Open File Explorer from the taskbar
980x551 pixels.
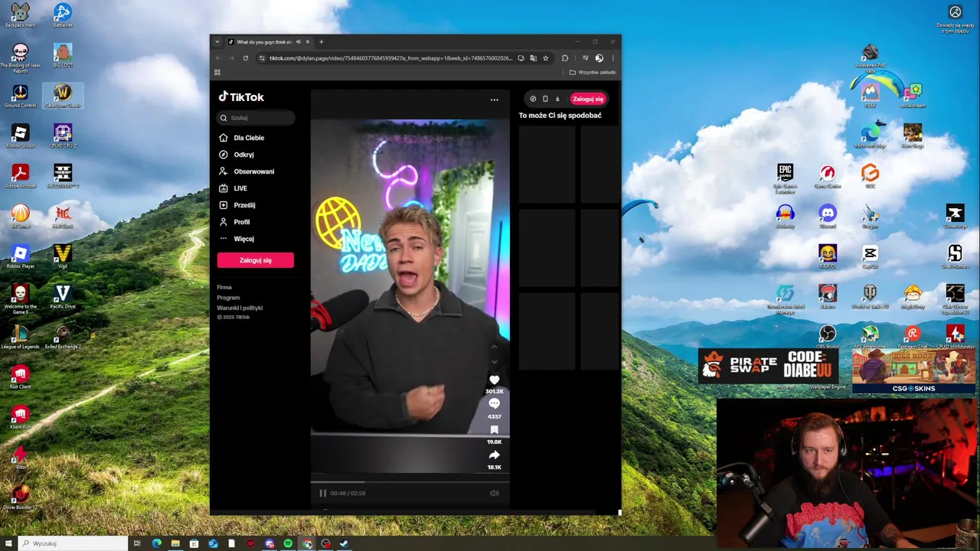(175, 543)
